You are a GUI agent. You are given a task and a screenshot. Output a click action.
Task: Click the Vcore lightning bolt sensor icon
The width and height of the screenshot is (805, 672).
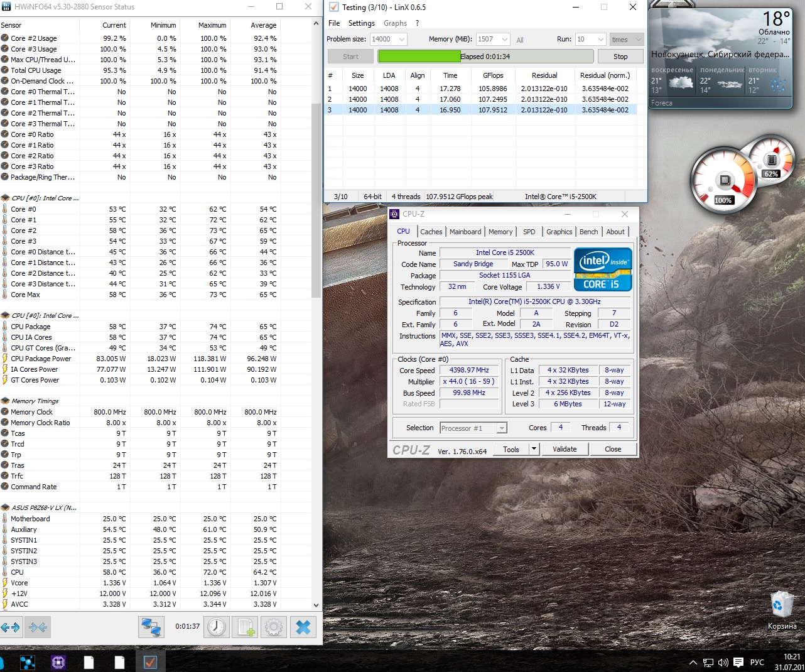tap(5, 583)
